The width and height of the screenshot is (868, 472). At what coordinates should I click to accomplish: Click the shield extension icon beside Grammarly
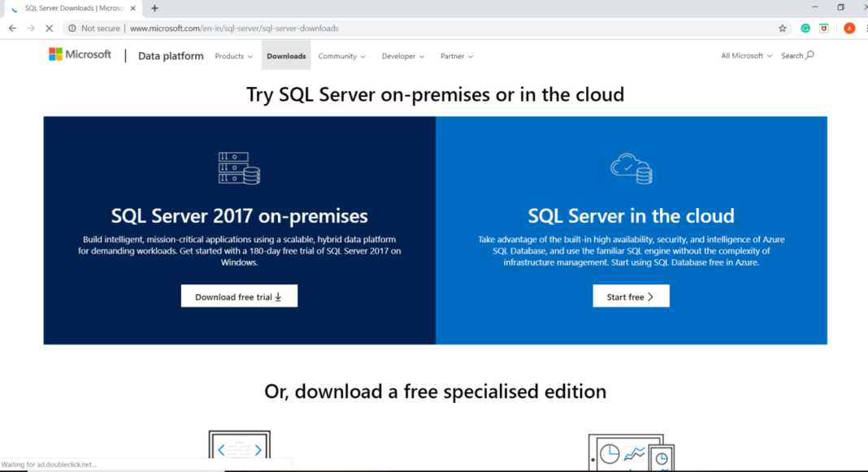click(x=823, y=28)
